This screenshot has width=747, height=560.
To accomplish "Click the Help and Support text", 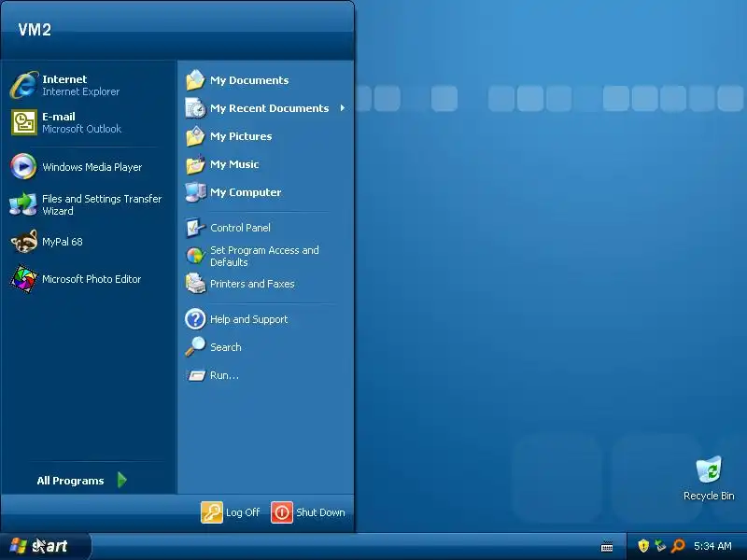I will click(248, 319).
